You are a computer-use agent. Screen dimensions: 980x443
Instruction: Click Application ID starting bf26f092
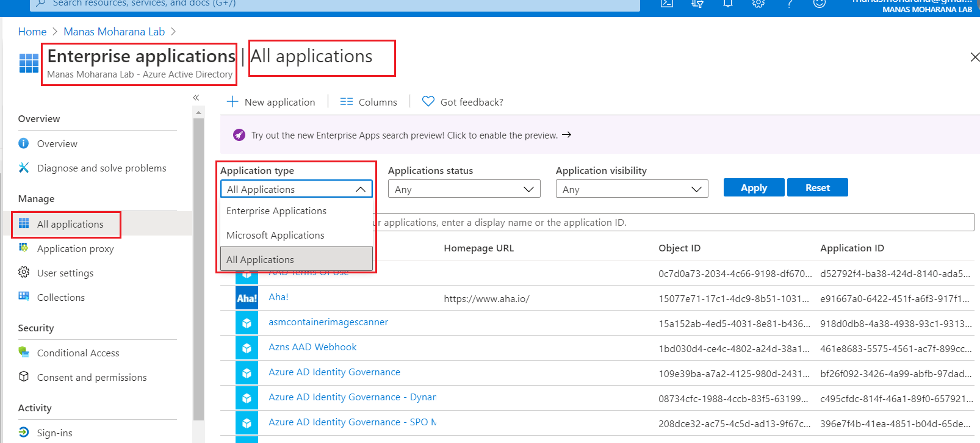click(896, 374)
